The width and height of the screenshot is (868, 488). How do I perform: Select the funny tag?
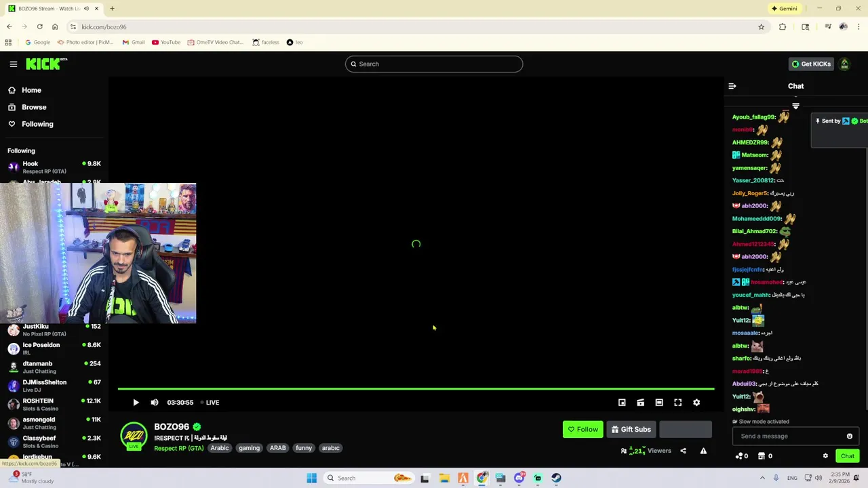pyautogui.click(x=304, y=448)
